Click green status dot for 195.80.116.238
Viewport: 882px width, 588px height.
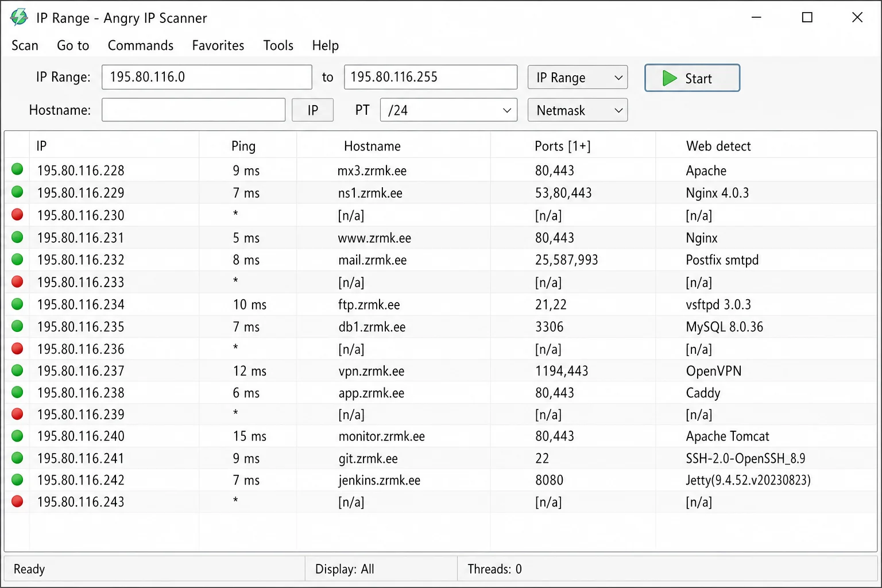click(x=17, y=392)
